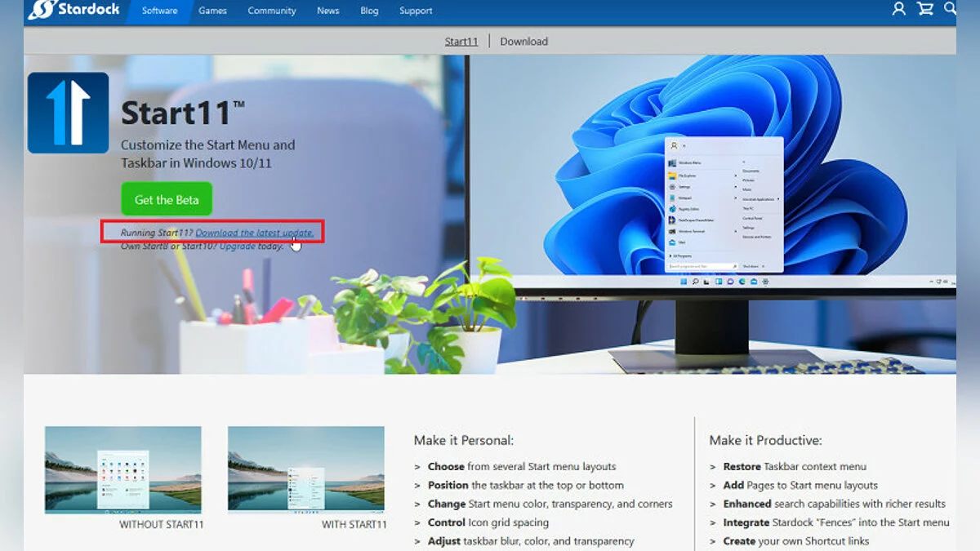
Task: Click the Start11 heading text
Action: [x=183, y=113]
